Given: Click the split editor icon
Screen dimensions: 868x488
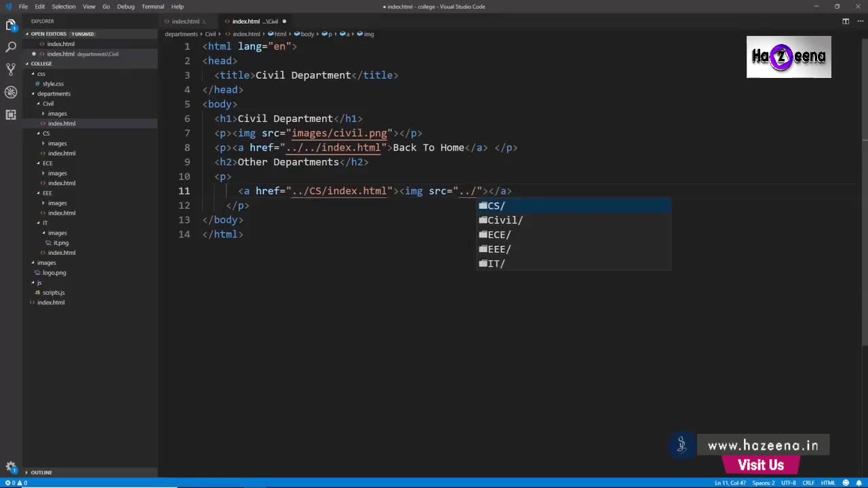Looking at the screenshot, I should pos(846,21).
